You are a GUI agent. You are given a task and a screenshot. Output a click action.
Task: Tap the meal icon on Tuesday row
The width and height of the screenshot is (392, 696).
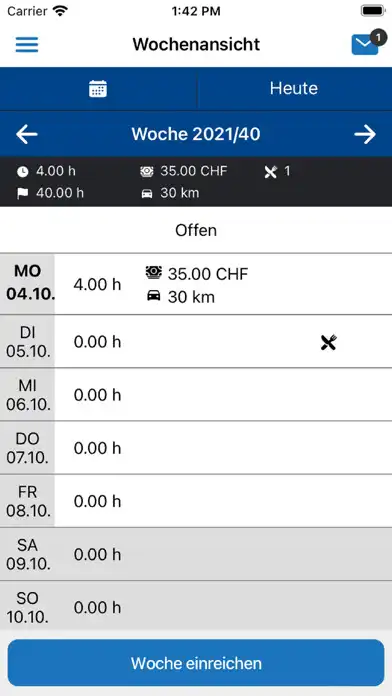pyautogui.click(x=329, y=342)
